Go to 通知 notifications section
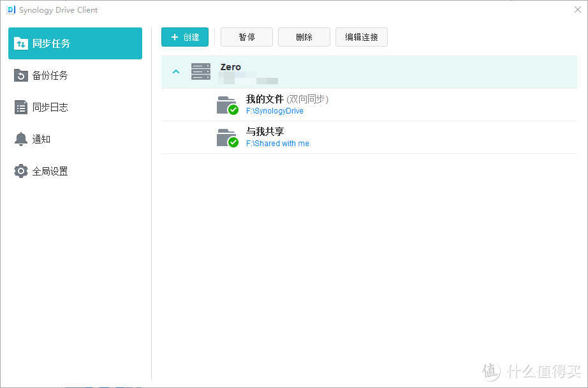Viewport: 588px width, 388px height. 75,139
